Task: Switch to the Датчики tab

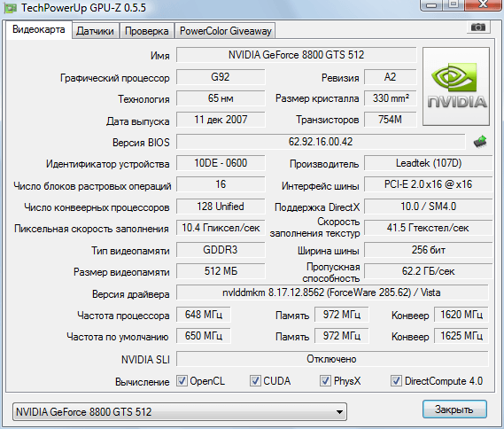Action: click(x=95, y=31)
